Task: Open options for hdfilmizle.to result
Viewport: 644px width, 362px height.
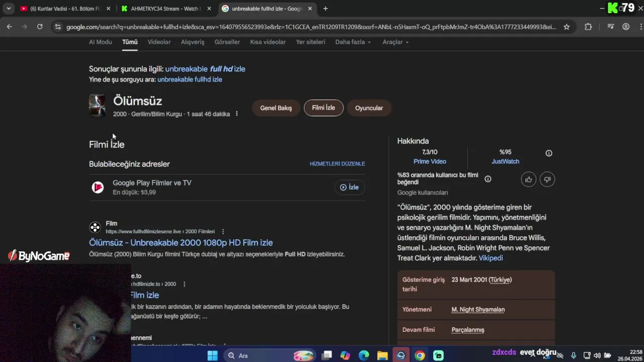Action: point(184,284)
